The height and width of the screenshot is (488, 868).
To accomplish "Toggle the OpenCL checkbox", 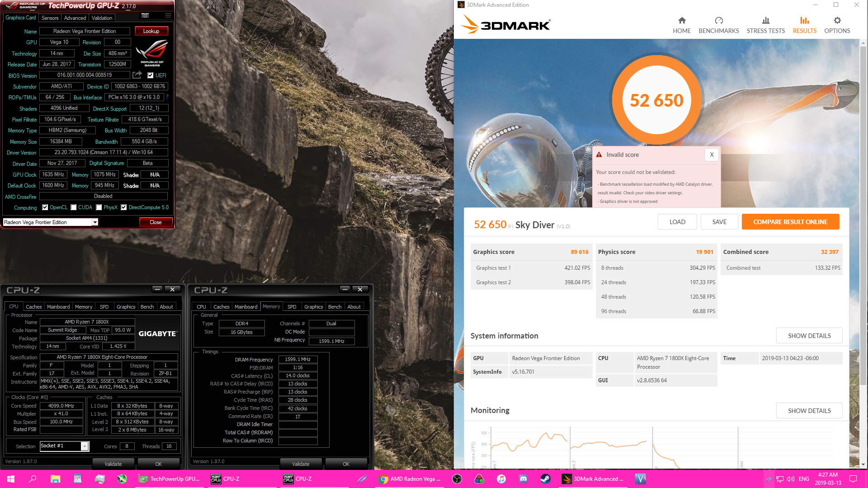I will 45,207.
